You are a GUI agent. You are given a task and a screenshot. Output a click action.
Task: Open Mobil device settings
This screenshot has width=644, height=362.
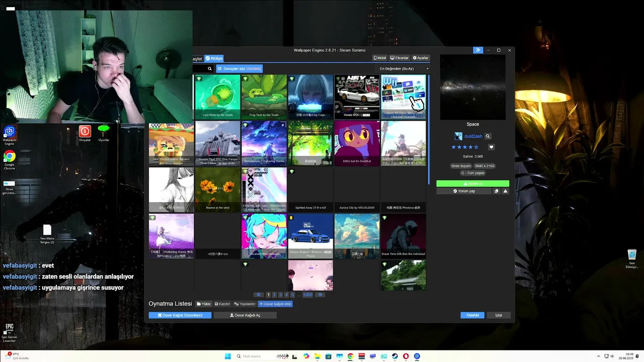coord(379,58)
